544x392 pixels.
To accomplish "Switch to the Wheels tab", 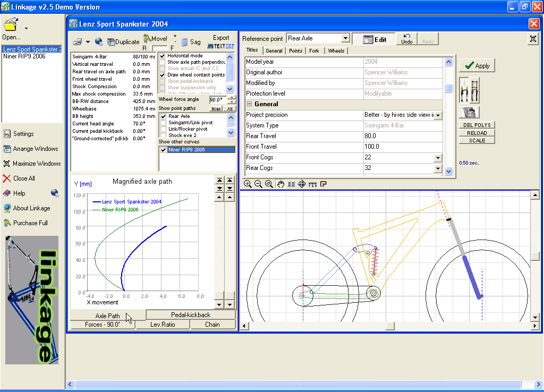I will pyautogui.click(x=336, y=50).
